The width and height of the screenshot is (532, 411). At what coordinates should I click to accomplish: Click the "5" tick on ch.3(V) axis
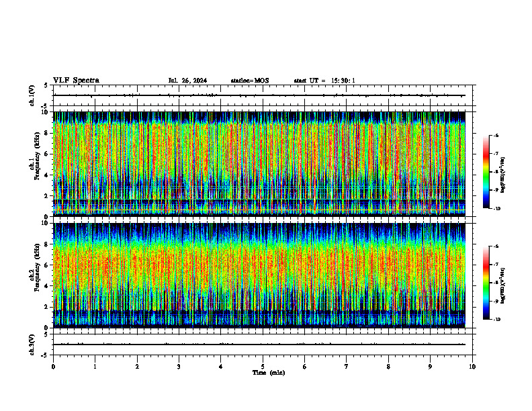tap(46, 334)
